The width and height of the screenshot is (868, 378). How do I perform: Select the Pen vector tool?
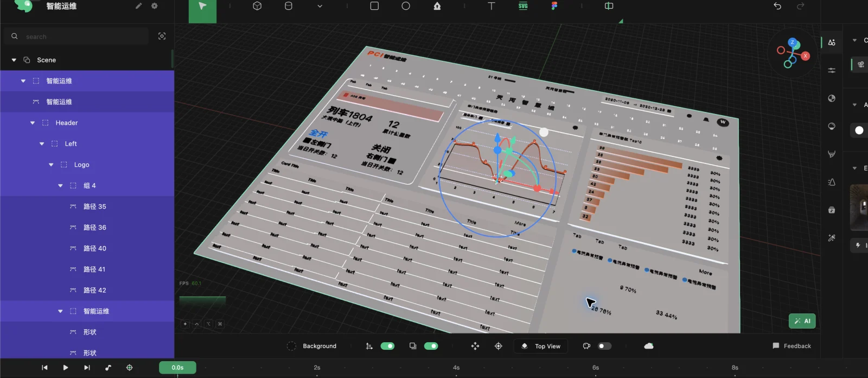437,6
